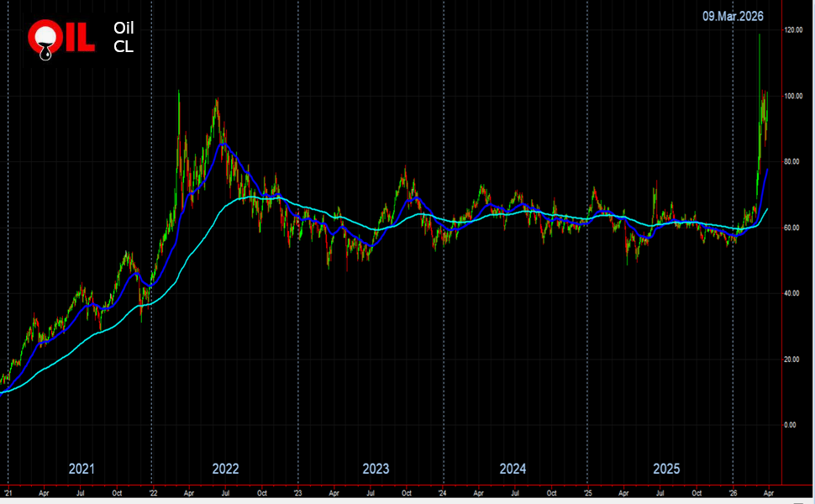Click the oil drop inside the logo
This screenshot has width=815, height=504.
point(45,52)
